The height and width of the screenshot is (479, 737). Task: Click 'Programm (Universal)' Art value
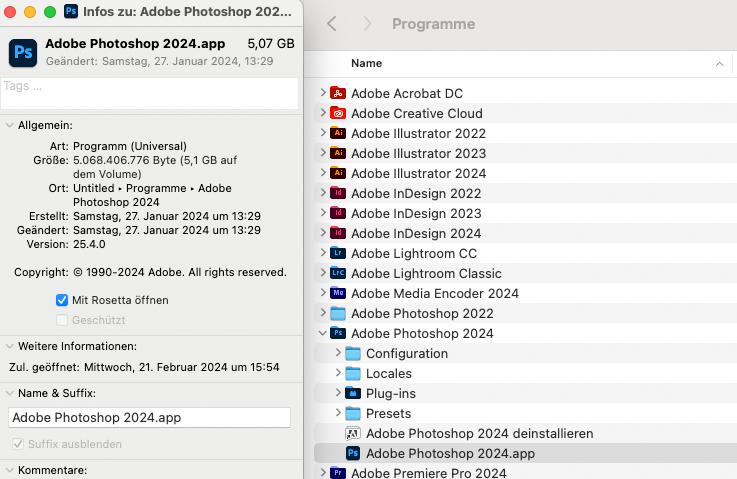130,146
